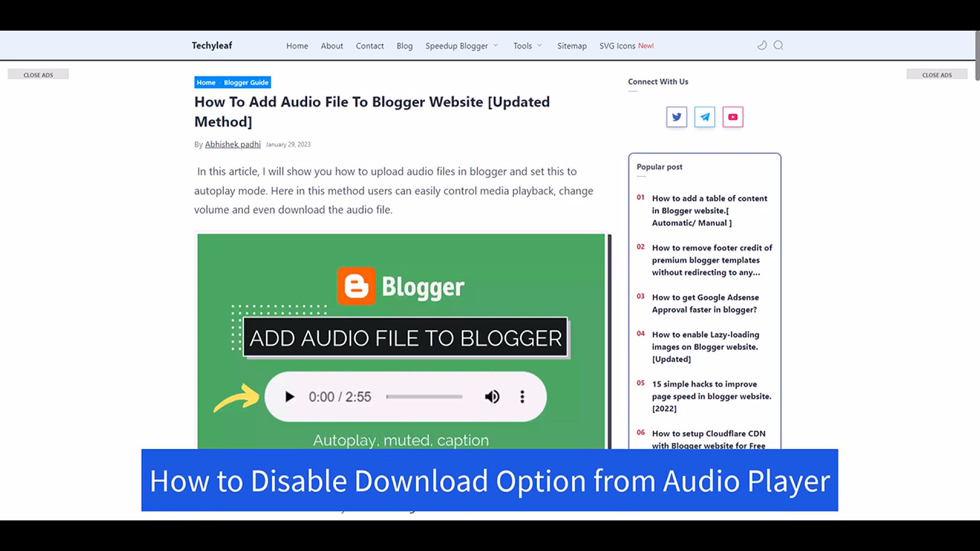
Task: Click the Blogger logo in featured image
Action: [401, 286]
